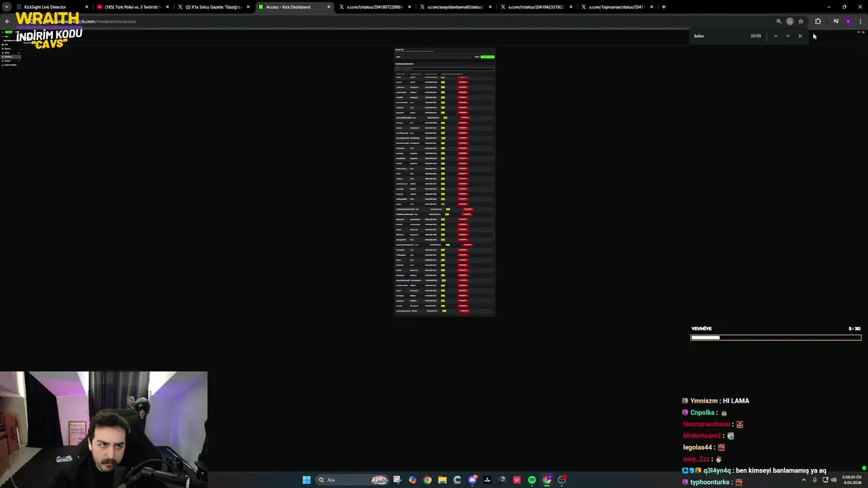This screenshot has height=488, width=868.
Task: Focus the find-in-page field containing 'kalıcı'
Action: coord(719,36)
